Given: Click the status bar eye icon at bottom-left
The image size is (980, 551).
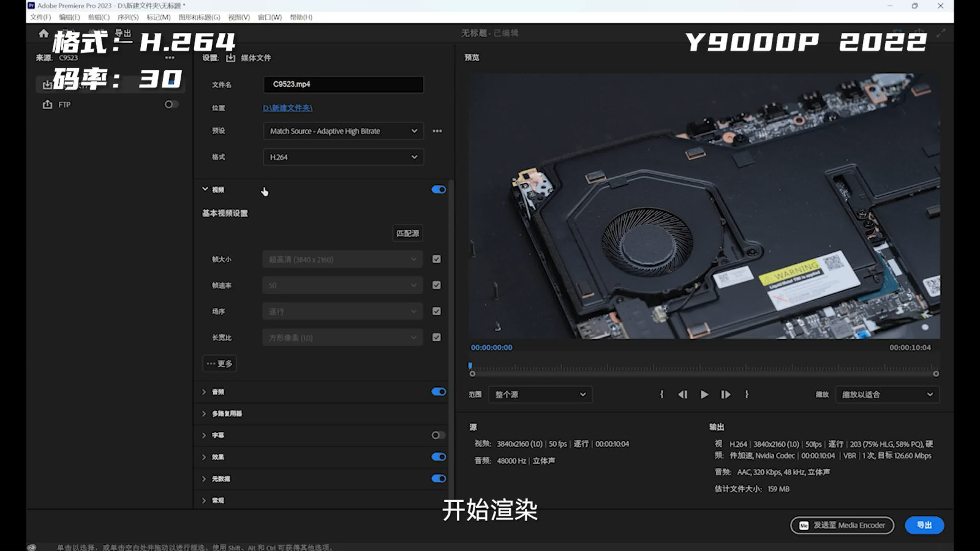Looking at the screenshot, I should point(32,547).
